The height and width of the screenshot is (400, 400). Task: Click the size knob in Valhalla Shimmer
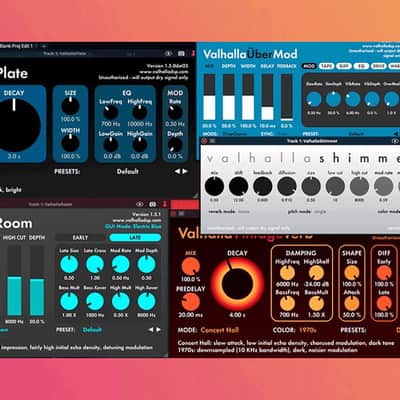click(311, 186)
